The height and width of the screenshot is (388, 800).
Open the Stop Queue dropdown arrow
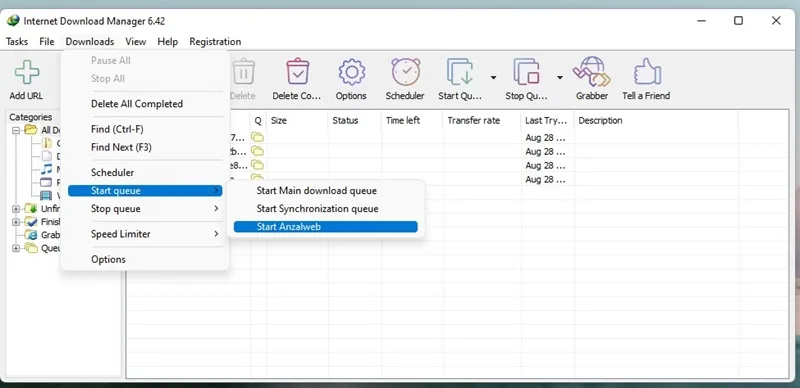[560, 78]
